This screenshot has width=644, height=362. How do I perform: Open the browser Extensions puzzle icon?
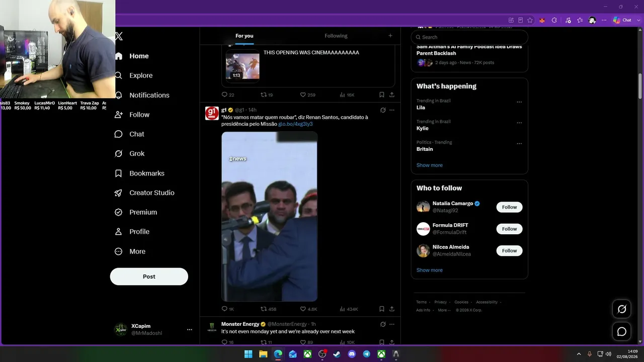[554, 20]
